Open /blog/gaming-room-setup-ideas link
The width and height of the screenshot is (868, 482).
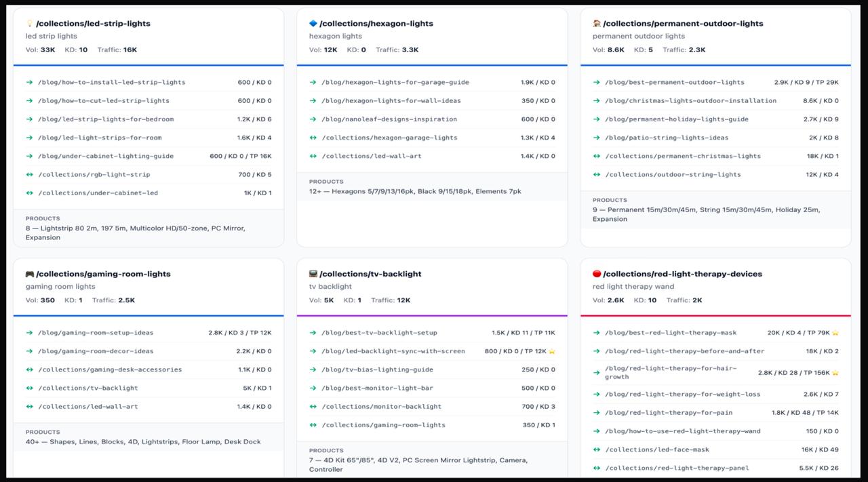(96, 333)
